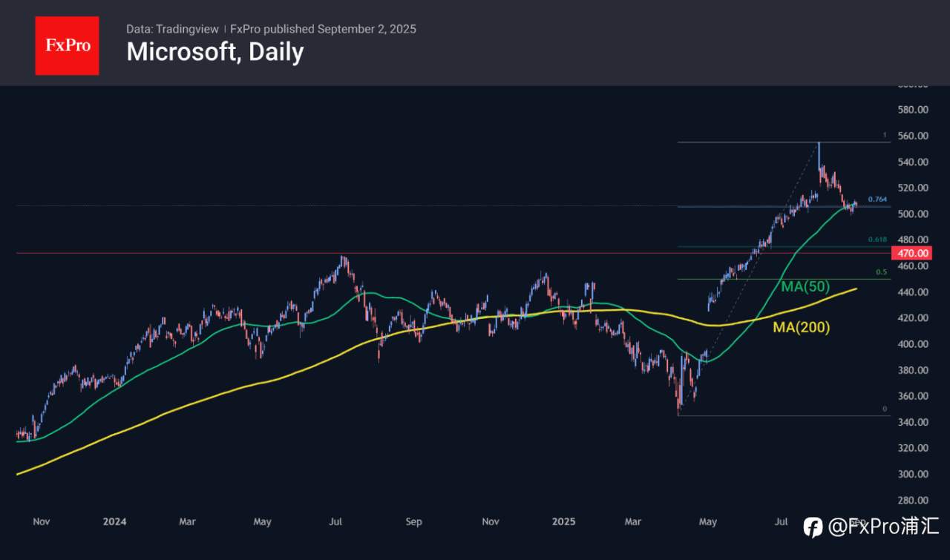Select the Sep label on time axis
950x560 pixels.
(x=414, y=521)
